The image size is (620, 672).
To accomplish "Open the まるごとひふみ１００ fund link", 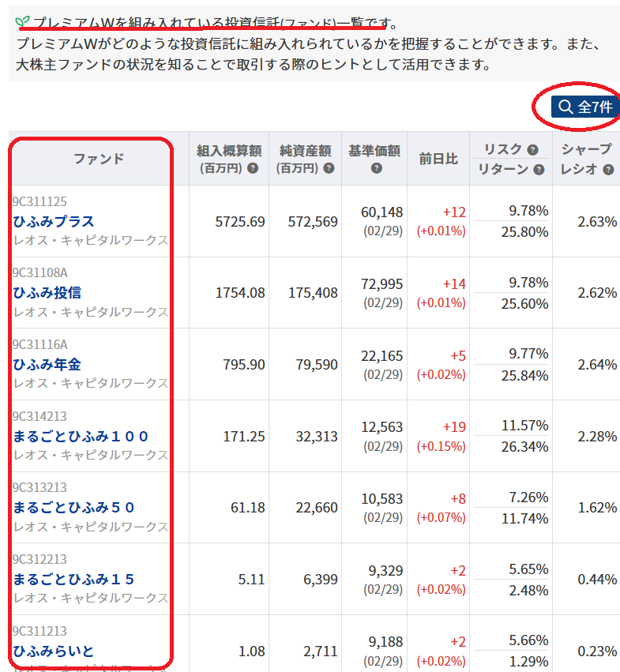I will click(81, 436).
